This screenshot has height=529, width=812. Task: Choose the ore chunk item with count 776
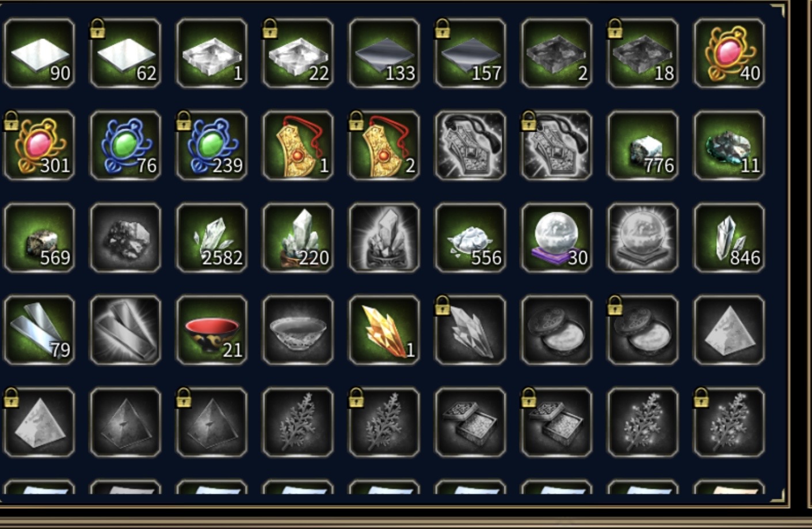[643, 145]
